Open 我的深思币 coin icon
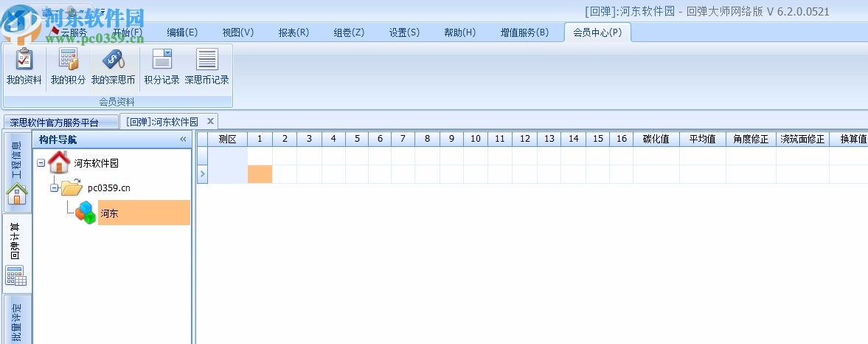The height and width of the screenshot is (344, 868). (113, 60)
